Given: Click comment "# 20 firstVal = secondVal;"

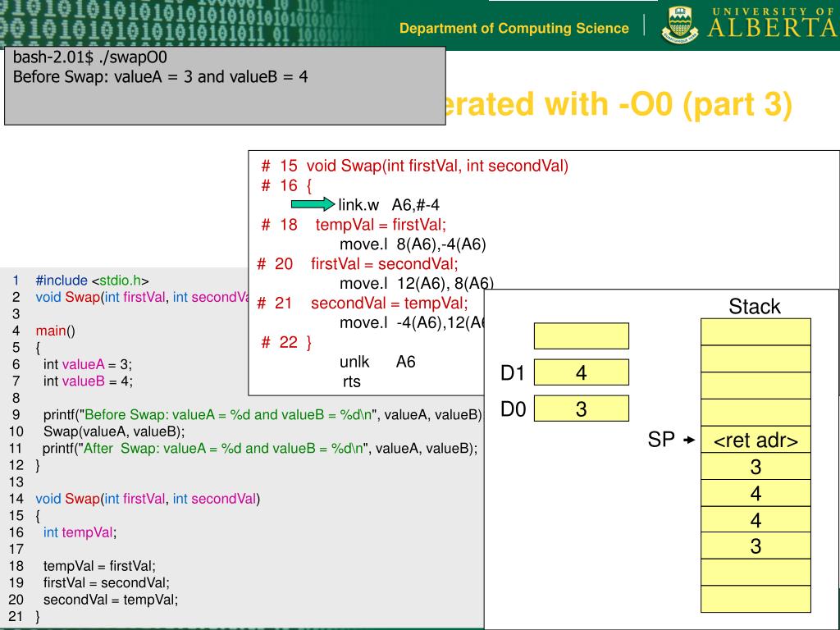Looking at the screenshot, I should (x=358, y=263).
